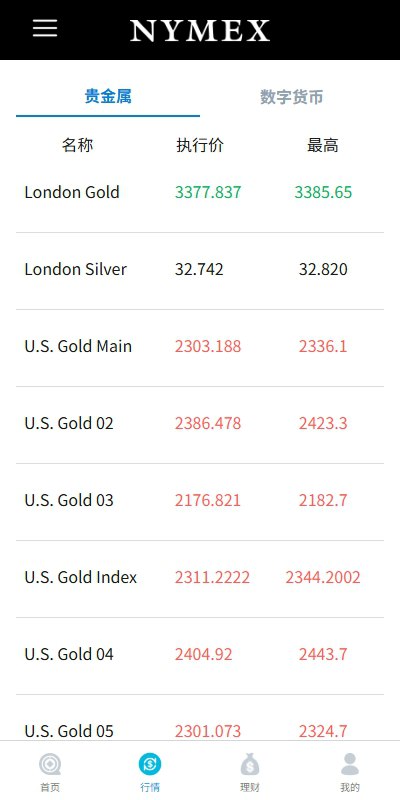Open the 我的 profile icon
Screen dimensions: 400x800
(x=350, y=765)
